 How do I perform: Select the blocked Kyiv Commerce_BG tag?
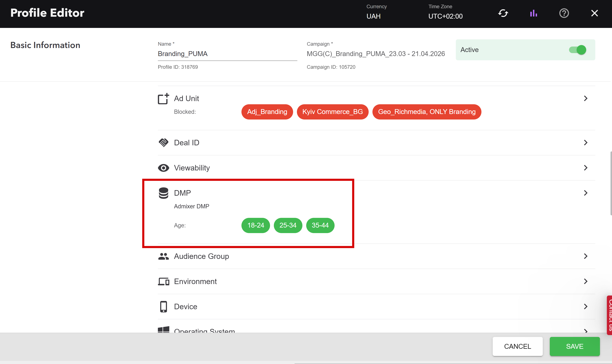pyautogui.click(x=332, y=112)
